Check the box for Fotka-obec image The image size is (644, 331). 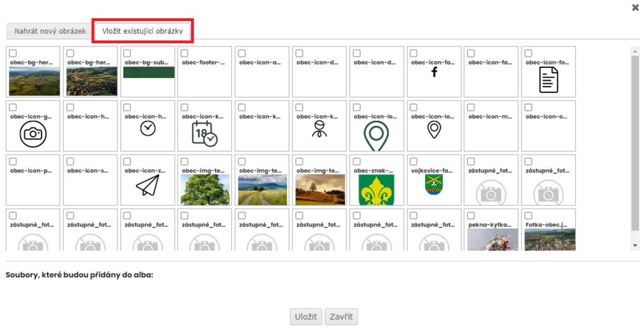[529, 215]
